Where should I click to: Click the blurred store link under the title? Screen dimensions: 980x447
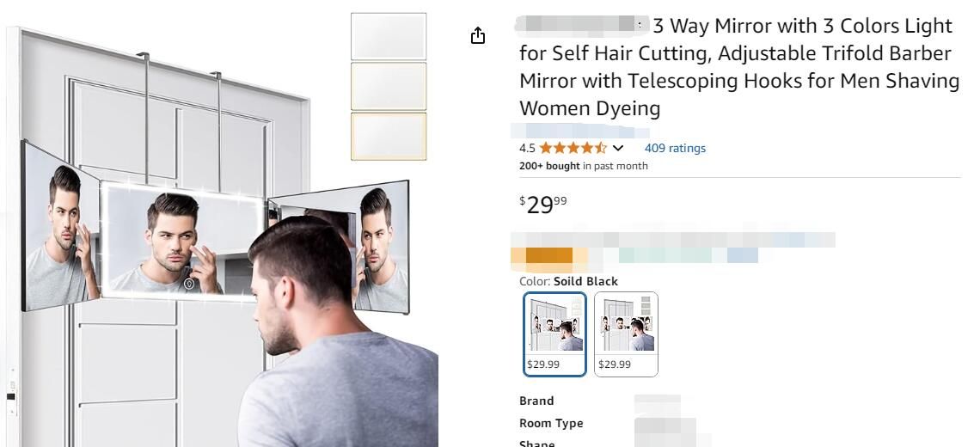point(580,132)
